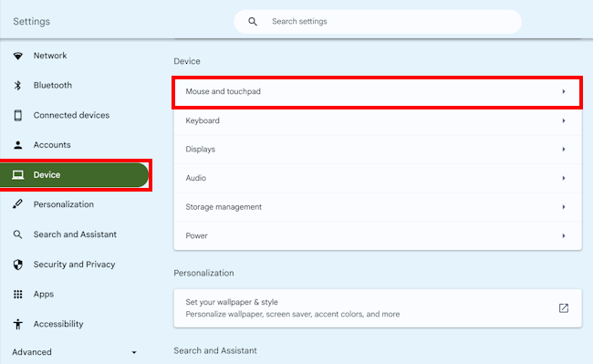Screen dimensions: 593x364
Task: Open Mouse and touchpad chevron arrow
Action: point(564,91)
